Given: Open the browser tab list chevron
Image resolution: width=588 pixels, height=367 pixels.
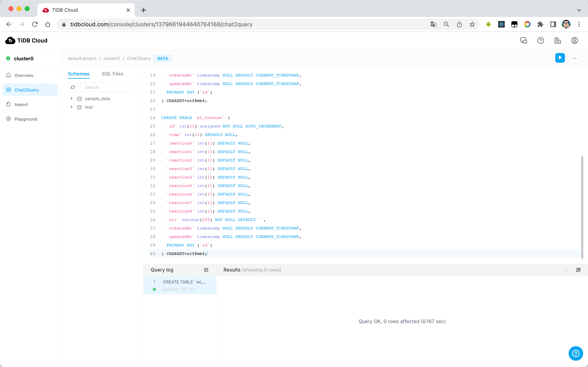Looking at the screenshot, I should coord(579,10).
